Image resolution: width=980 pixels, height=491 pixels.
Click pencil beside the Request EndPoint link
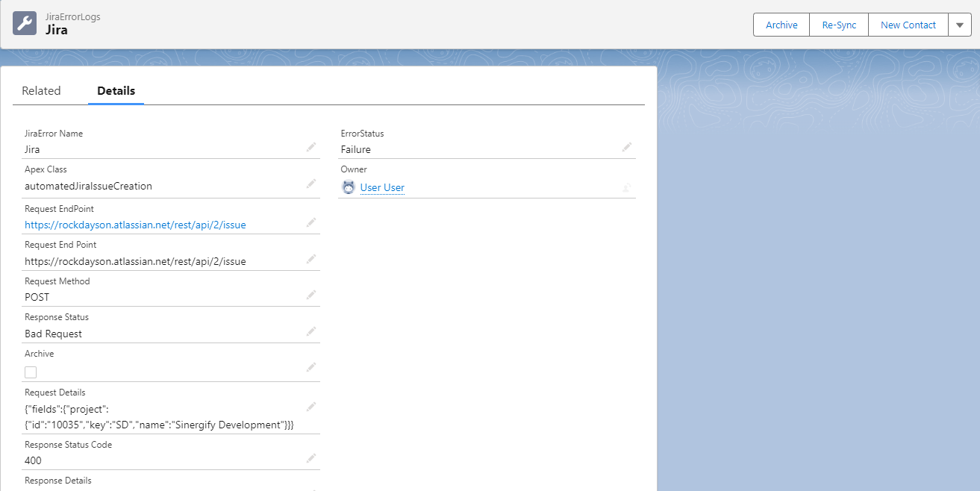click(311, 222)
